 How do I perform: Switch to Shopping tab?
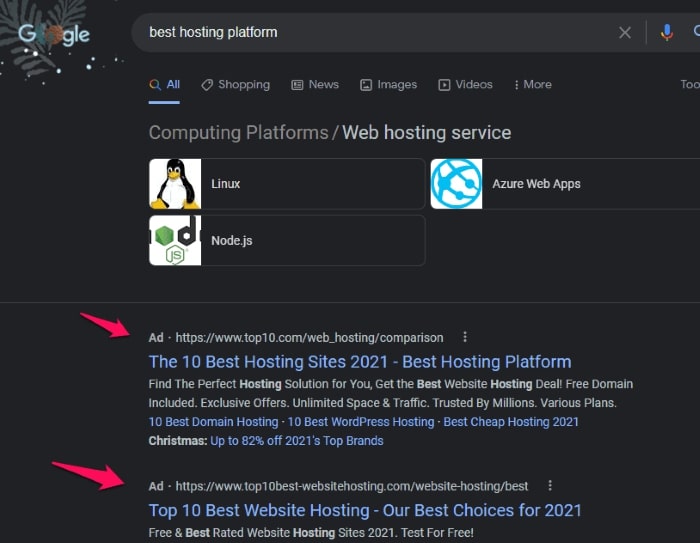(x=235, y=85)
